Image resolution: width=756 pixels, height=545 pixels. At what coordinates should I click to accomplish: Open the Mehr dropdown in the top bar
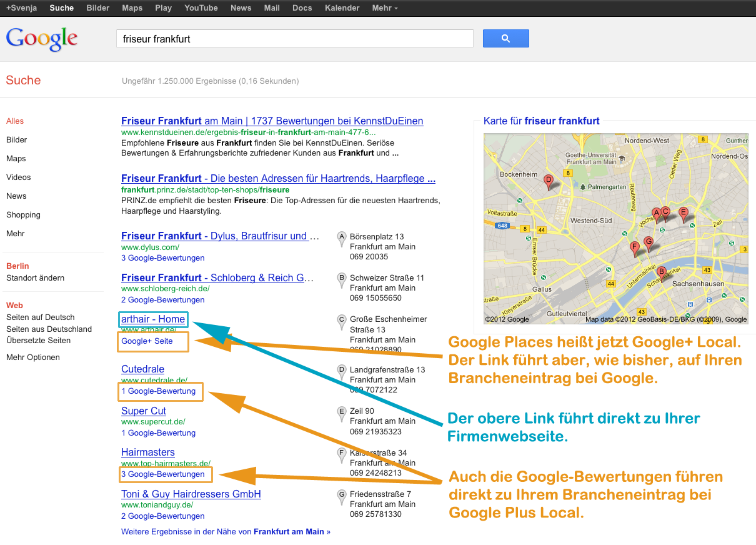click(x=385, y=8)
